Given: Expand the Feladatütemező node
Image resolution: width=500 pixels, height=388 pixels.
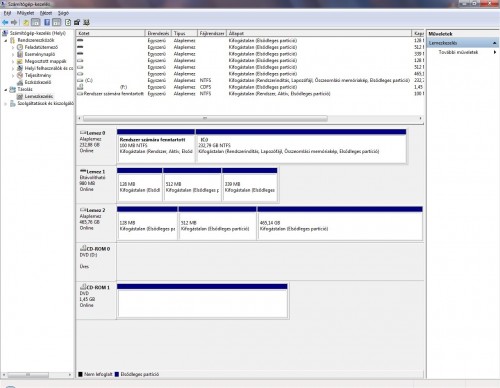Looking at the screenshot, I should 13,47.
